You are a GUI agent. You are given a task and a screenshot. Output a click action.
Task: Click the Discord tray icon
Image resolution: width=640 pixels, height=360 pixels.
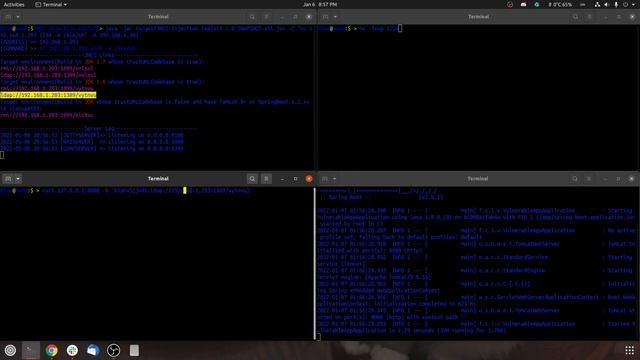pos(523,4)
